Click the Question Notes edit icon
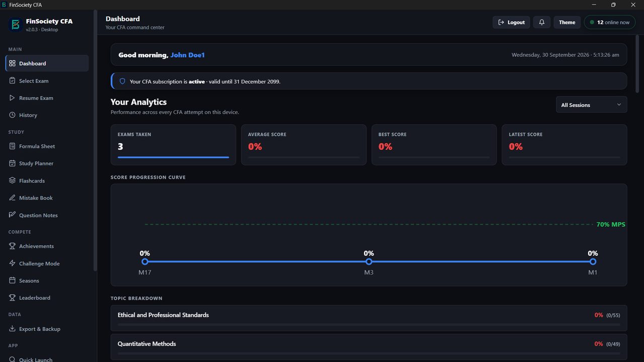 coord(13,215)
